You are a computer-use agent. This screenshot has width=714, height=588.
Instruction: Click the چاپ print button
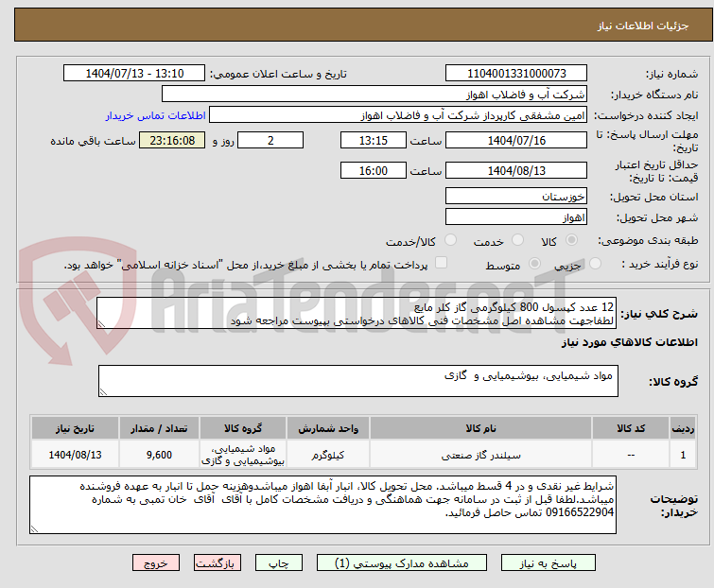tap(278, 563)
